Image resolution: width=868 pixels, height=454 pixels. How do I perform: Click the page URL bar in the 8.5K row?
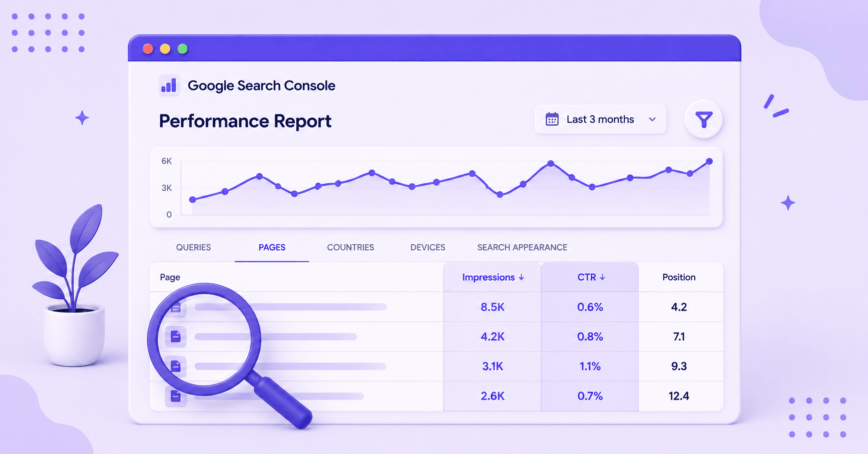[x=291, y=307]
